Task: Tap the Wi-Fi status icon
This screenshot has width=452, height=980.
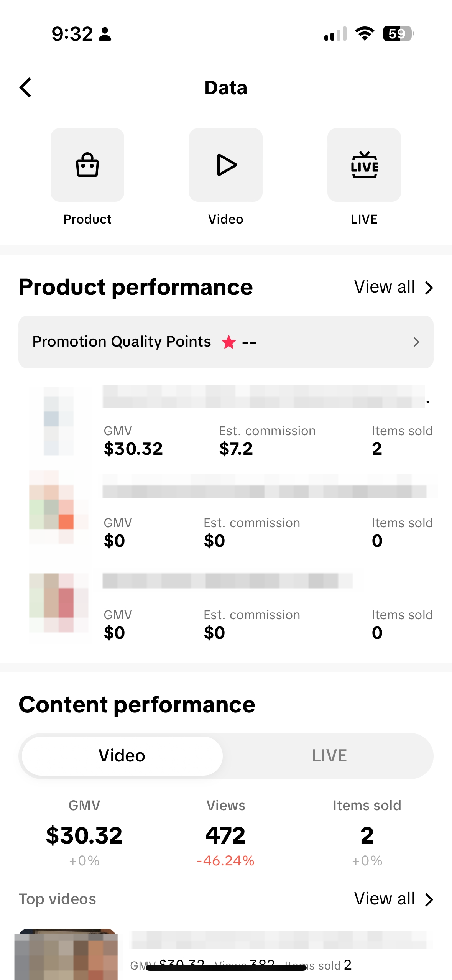Action: pos(365,34)
